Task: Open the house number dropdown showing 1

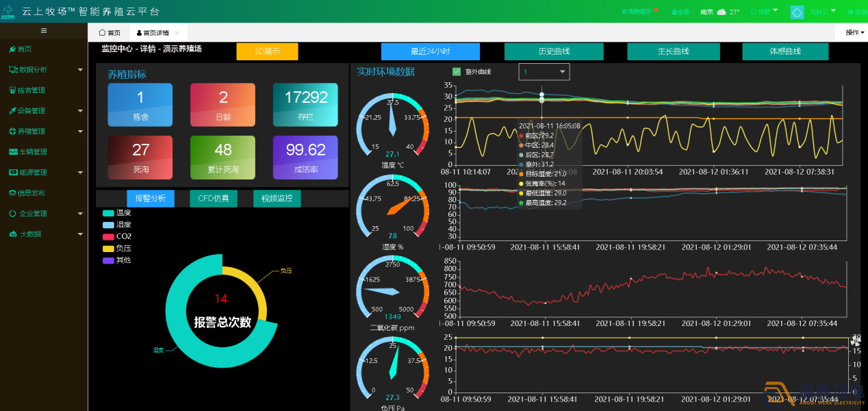Action: pos(544,72)
